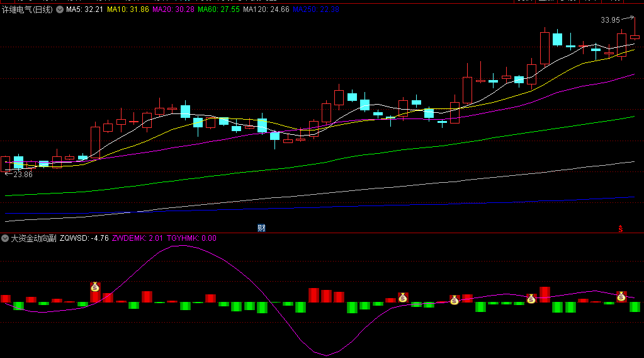Click the leftmost money bag signal icon
Viewport: 644px width, 358px height.
click(x=95, y=287)
